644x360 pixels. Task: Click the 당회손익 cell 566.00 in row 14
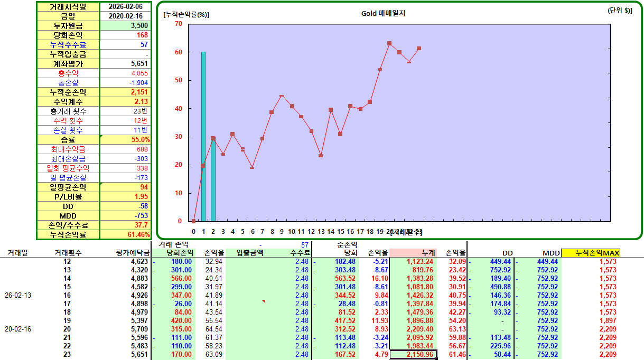coord(174,278)
